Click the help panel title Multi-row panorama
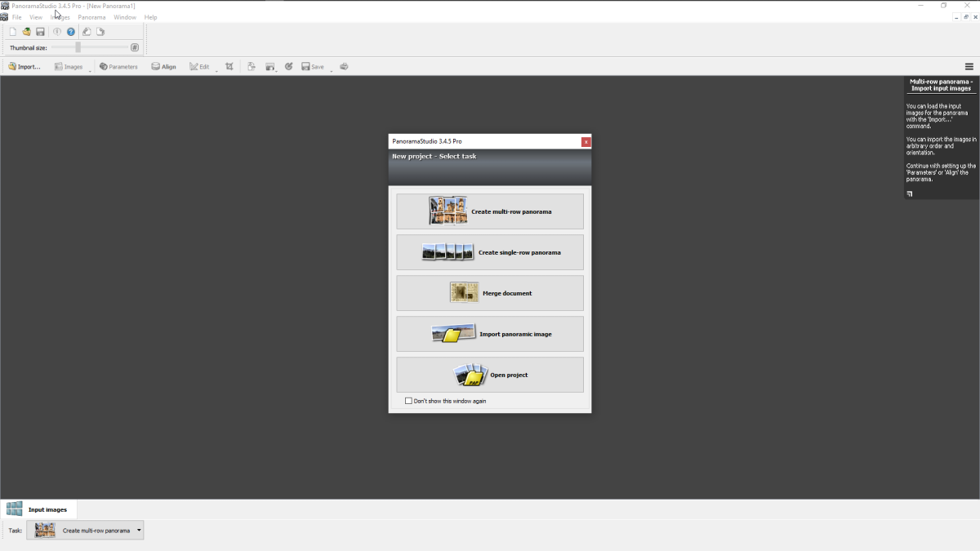The image size is (980, 551). coord(942,85)
